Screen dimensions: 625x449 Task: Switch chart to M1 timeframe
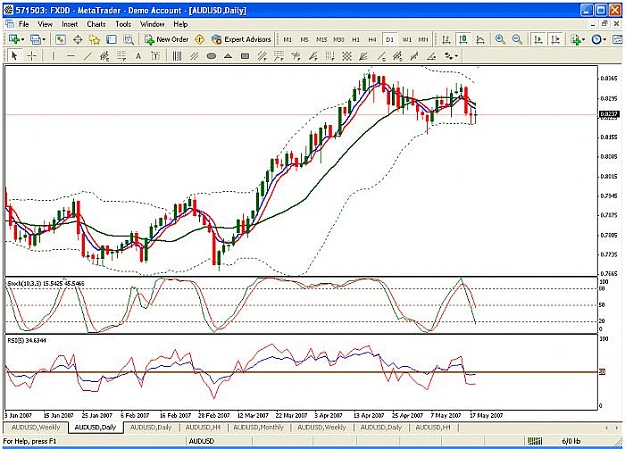(x=287, y=39)
